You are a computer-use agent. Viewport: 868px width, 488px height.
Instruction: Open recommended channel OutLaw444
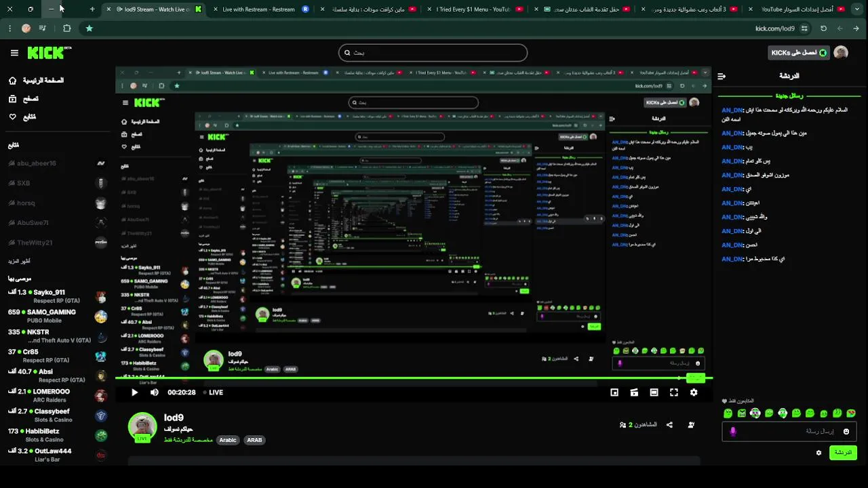(57, 454)
